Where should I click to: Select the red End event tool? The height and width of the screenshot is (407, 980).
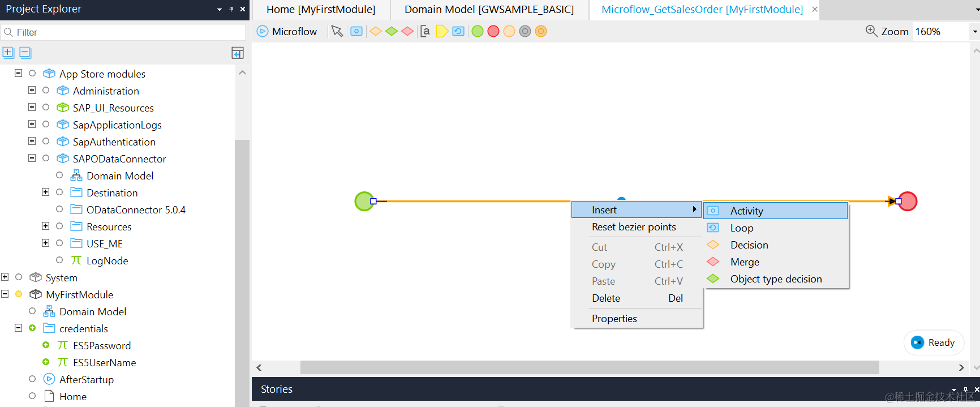tap(493, 31)
